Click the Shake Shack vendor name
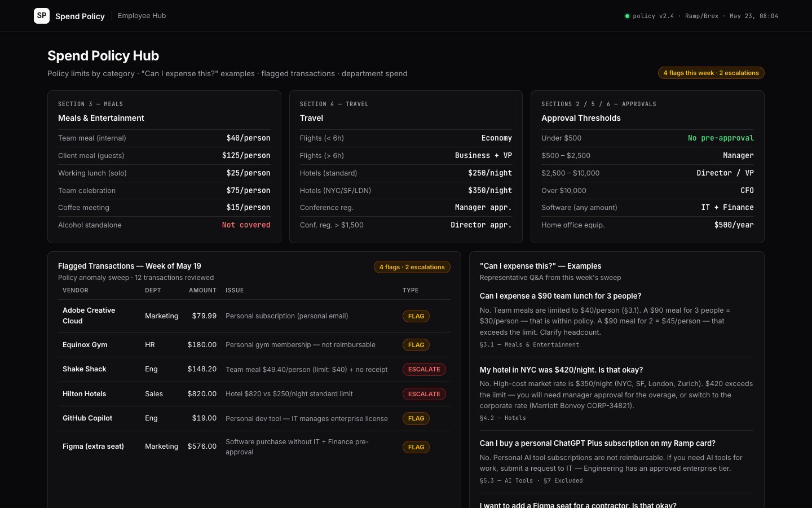812x508 pixels. (x=84, y=369)
